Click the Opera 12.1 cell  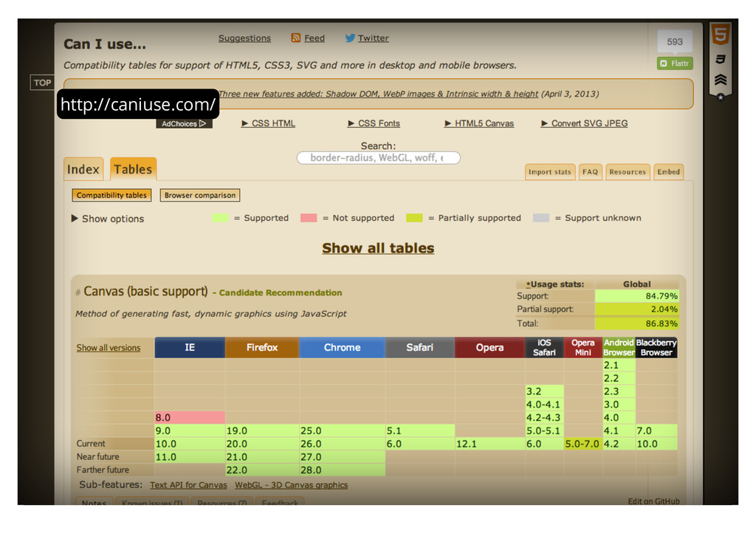tap(490, 444)
